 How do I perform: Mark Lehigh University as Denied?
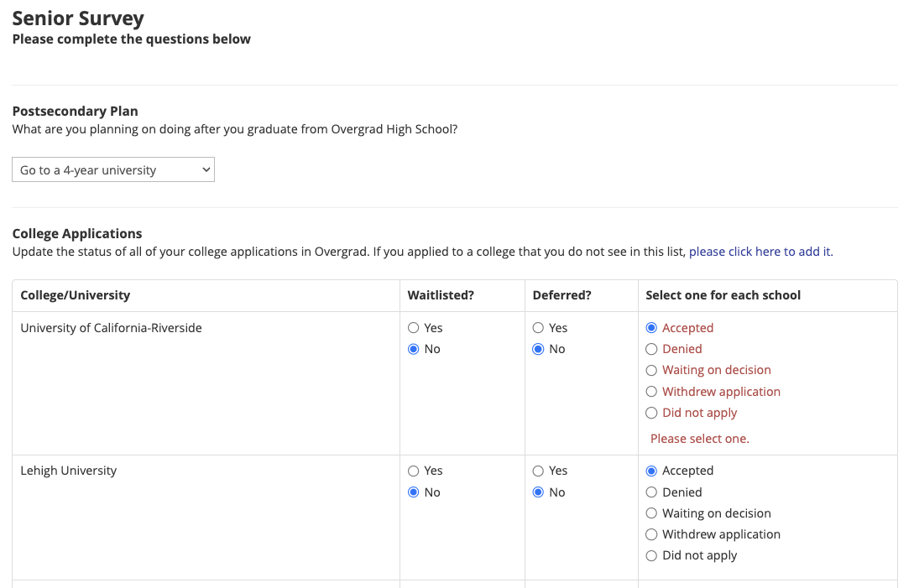[x=651, y=492]
